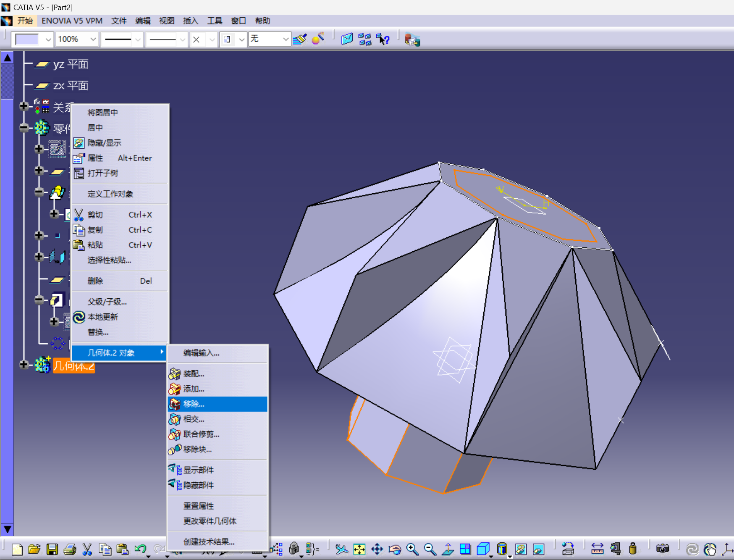The width and height of the screenshot is (734, 560).
Task: Choose 移除... in the submenu
Action: point(218,404)
